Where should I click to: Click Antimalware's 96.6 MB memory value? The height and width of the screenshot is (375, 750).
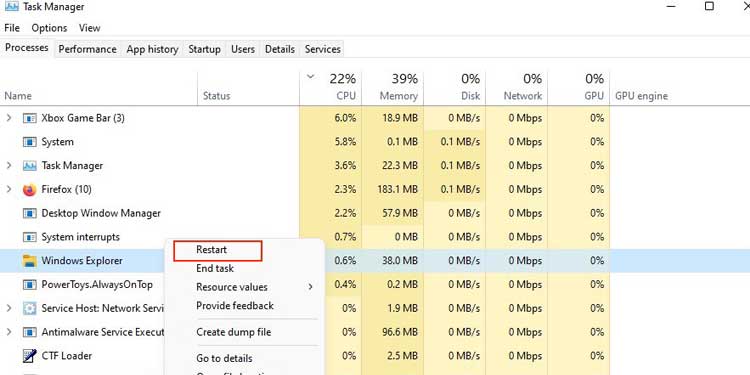[399, 332]
